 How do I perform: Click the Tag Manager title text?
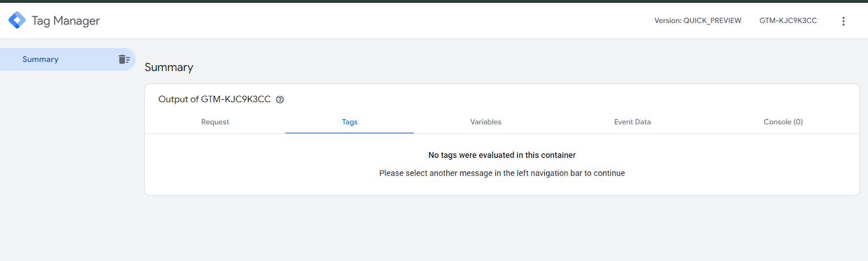[66, 21]
